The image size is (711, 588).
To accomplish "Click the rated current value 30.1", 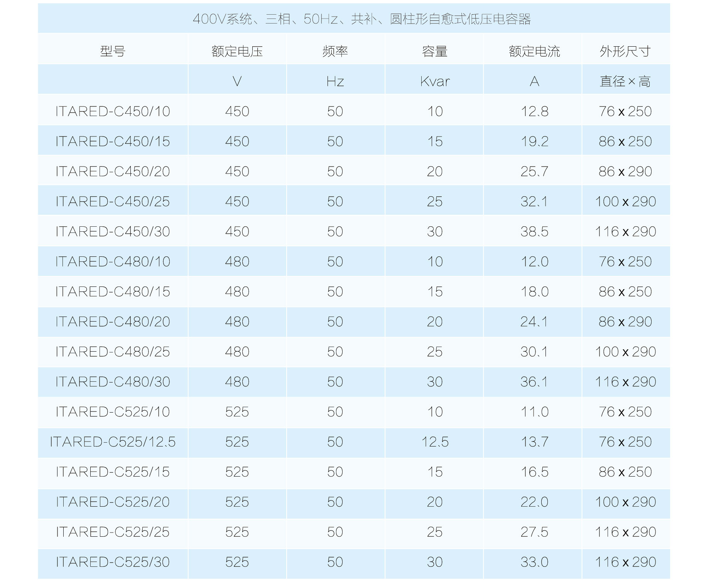I will coord(534,352).
